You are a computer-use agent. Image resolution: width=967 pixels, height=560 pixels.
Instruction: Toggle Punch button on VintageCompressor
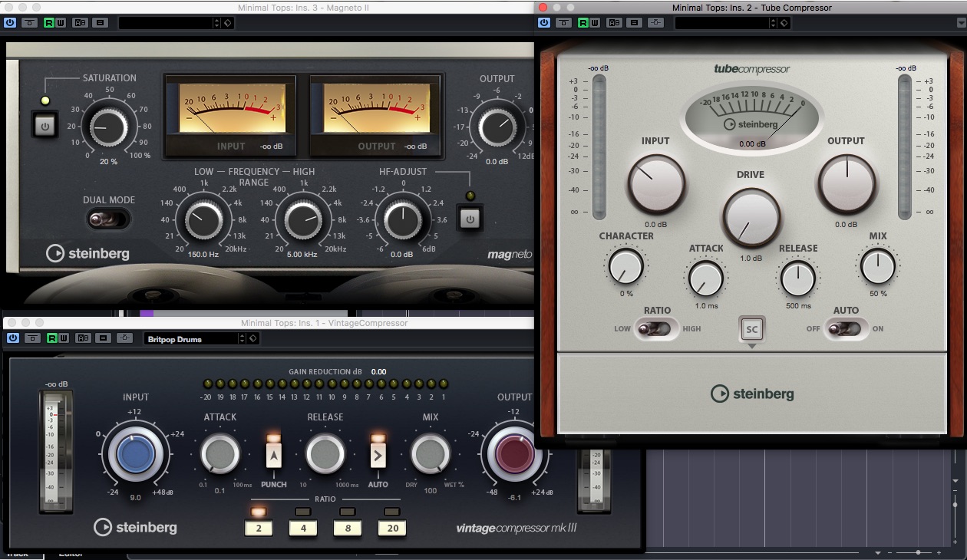pos(274,455)
